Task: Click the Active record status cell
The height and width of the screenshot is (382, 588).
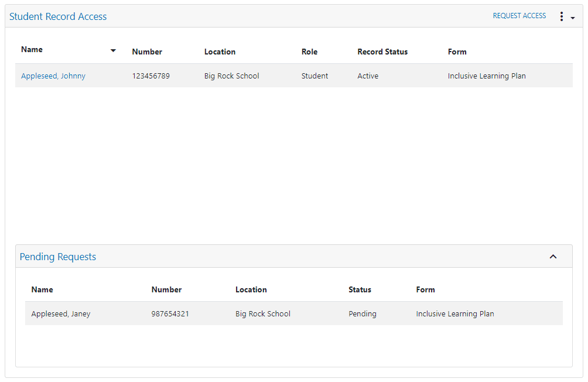Action: tap(368, 76)
